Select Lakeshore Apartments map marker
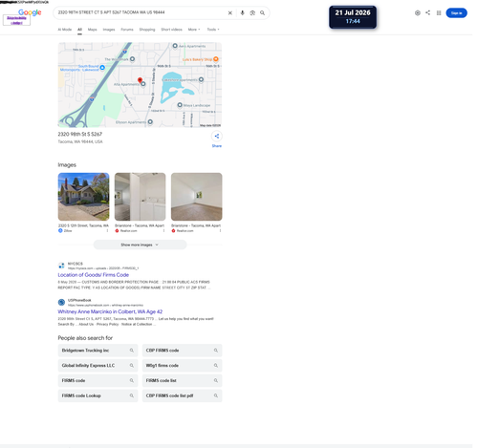This screenshot has height=448, width=478. point(201,79)
